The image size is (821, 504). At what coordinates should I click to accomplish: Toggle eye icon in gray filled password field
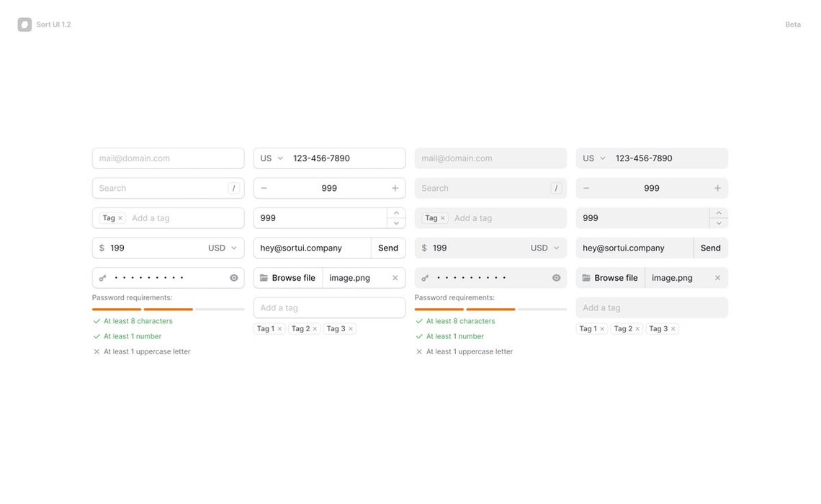(557, 278)
